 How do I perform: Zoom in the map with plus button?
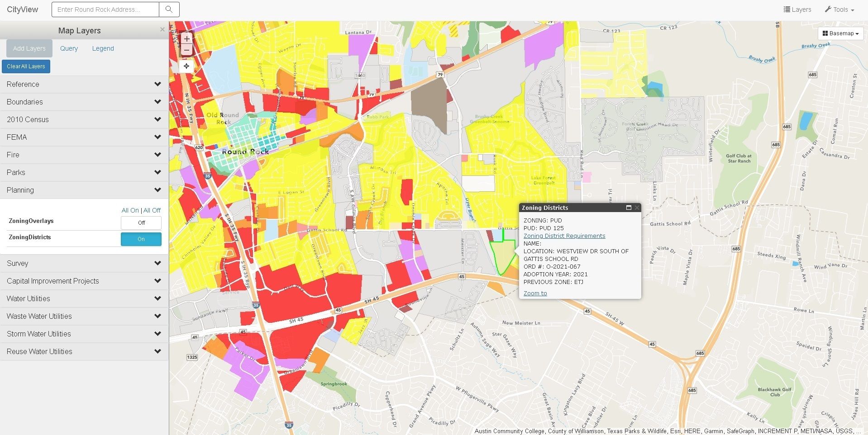coord(186,39)
